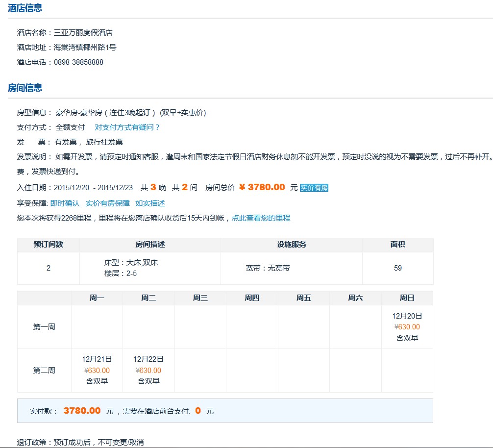Select the hotel phone number 0898-38858888

click(78, 62)
